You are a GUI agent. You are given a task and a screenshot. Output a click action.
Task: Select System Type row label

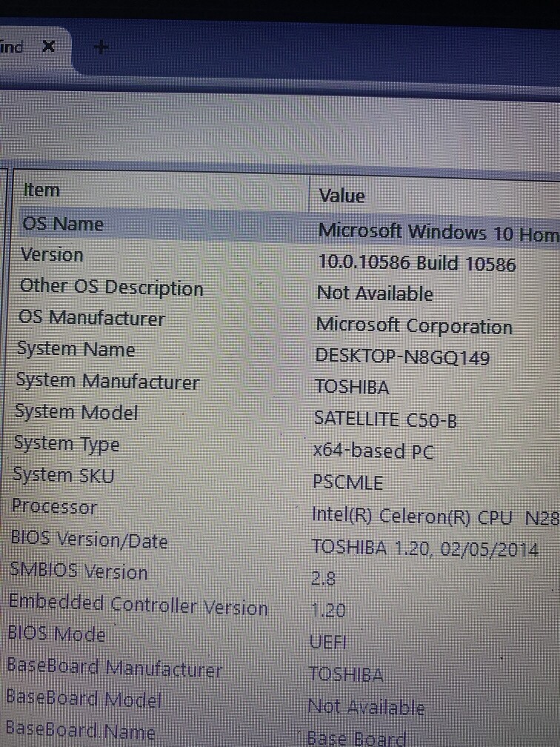(x=67, y=444)
